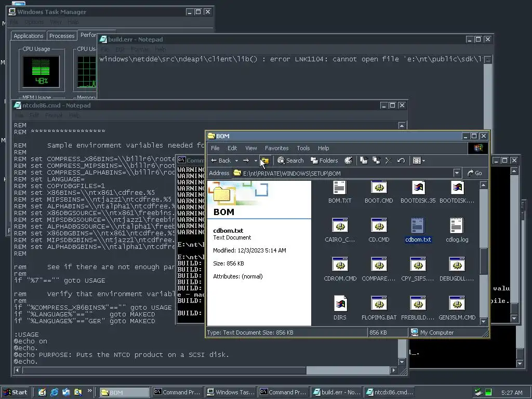Open the Views dropdown button

tap(419, 161)
